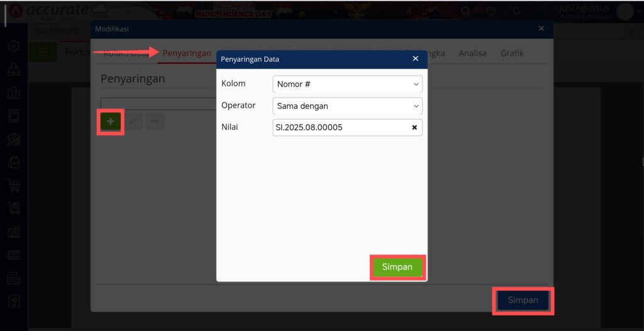Image resolution: width=644 pixels, height=331 pixels.
Task: Open the cash register sidebar icon
Action: 14,69
